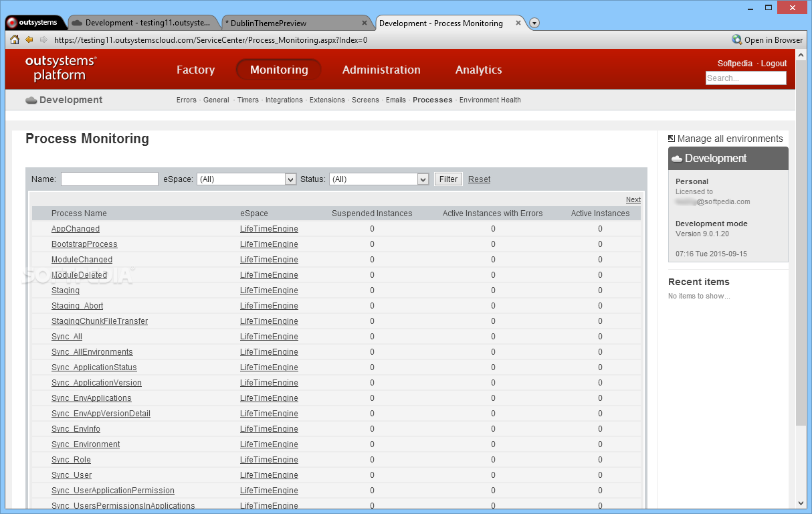Open the Sync_UserApplicationPermission process
The image size is (812, 514).
tap(113, 491)
